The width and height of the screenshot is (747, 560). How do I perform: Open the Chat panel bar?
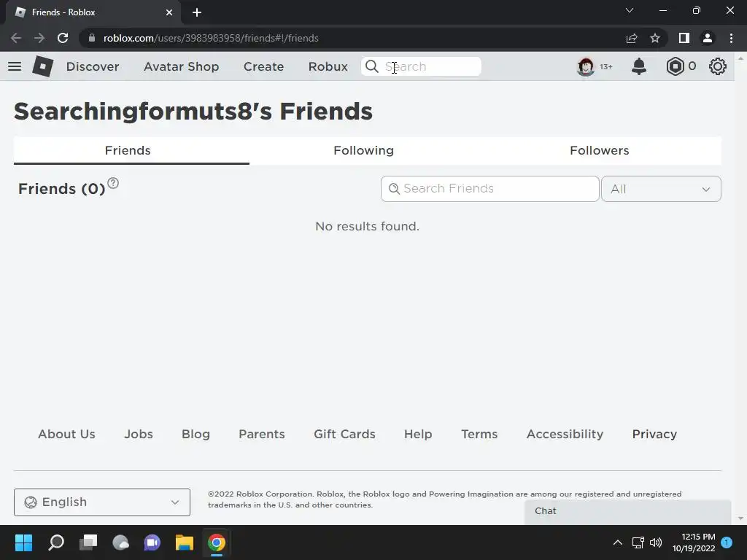pyautogui.click(x=627, y=512)
